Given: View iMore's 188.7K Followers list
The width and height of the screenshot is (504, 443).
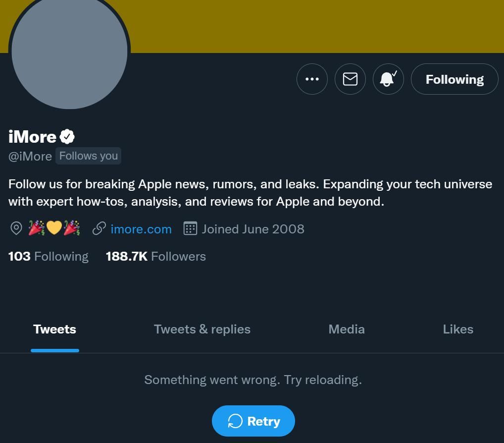Looking at the screenshot, I should click(156, 256).
